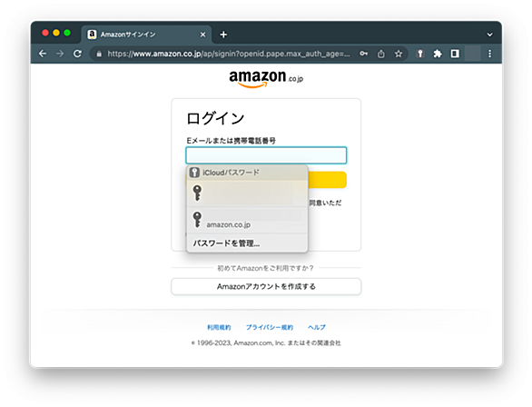
Task: Bookmark this page with the star icon
Action: (399, 54)
